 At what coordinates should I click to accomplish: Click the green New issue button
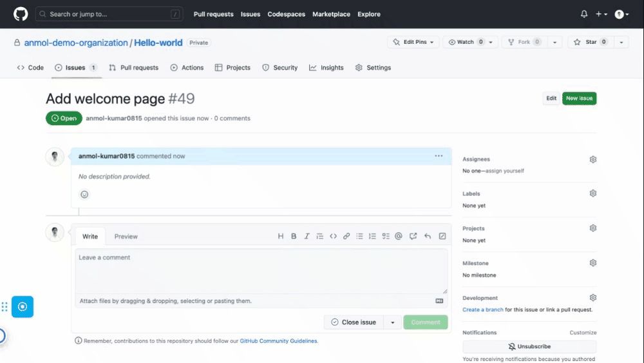[579, 98]
